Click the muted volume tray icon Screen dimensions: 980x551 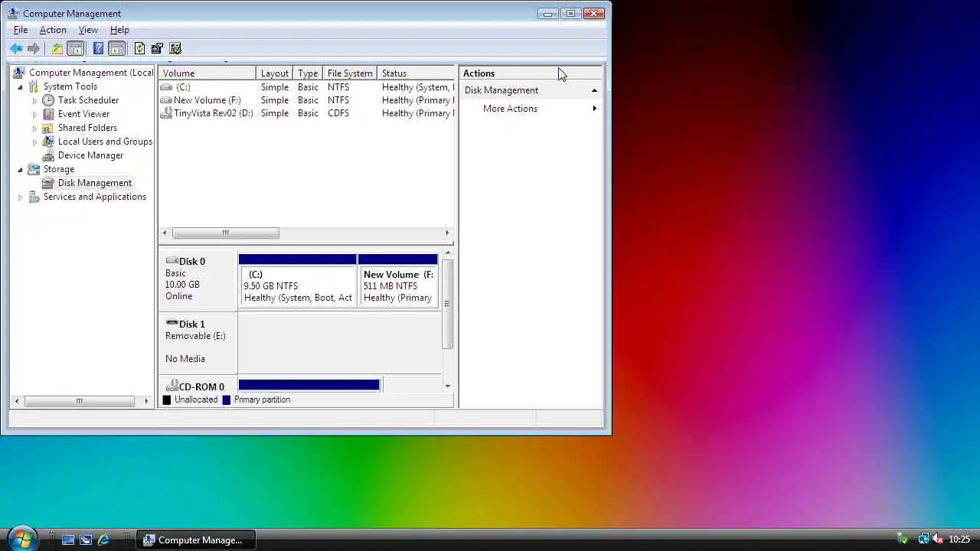click(x=938, y=540)
